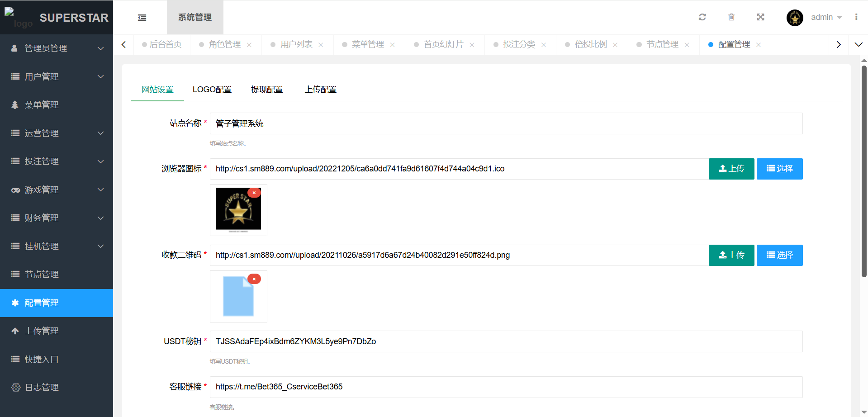Click the trash clear-cache icon
Viewport: 868px width, 417px height.
point(731,17)
